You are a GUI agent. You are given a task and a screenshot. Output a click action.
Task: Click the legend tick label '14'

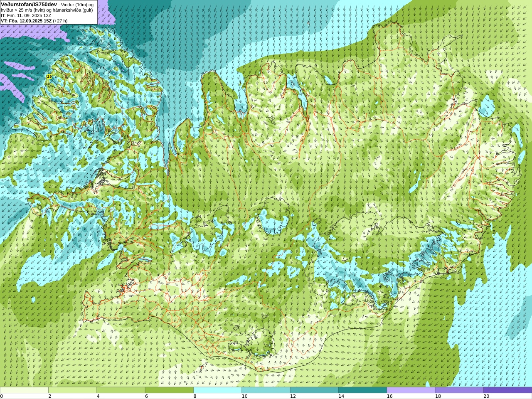pos(341,396)
